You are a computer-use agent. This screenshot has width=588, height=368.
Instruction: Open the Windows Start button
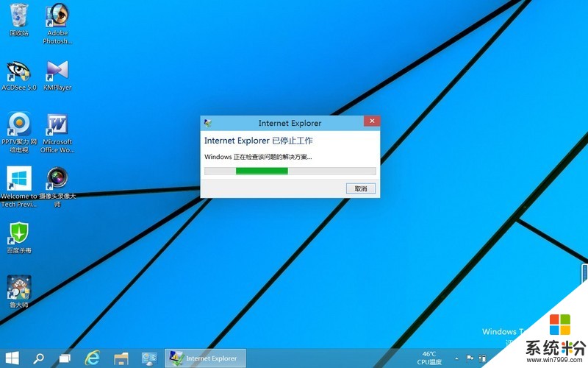pos(12,358)
